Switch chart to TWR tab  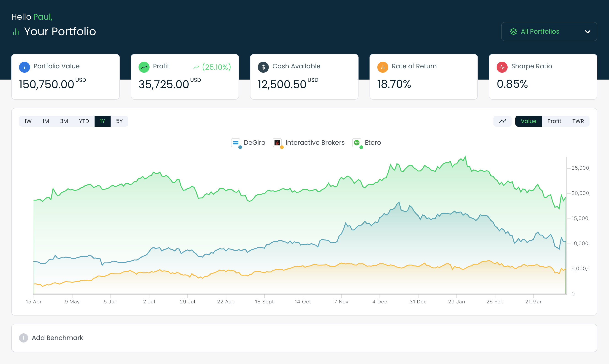pyautogui.click(x=578, y=121)
